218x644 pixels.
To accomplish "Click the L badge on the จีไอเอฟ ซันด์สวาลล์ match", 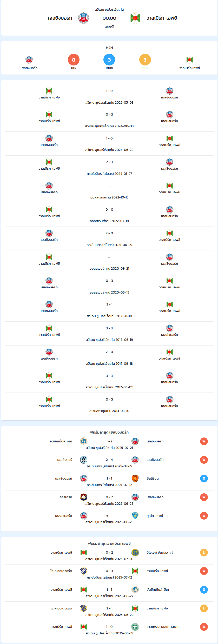I will [204, 552].
